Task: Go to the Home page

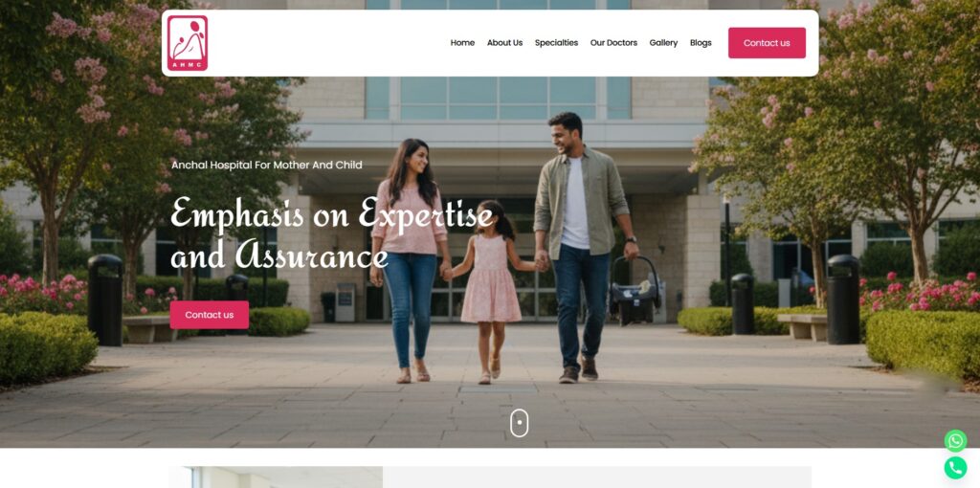Action: pyautogui.click(x=462, y=43)
